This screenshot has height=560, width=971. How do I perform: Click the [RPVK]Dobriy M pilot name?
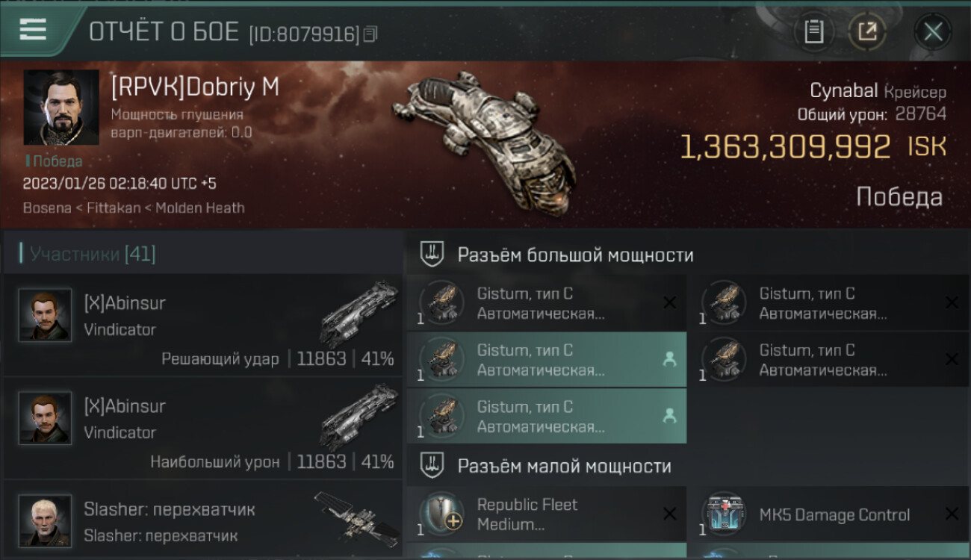pyautogui.click(x=195, y=87)
